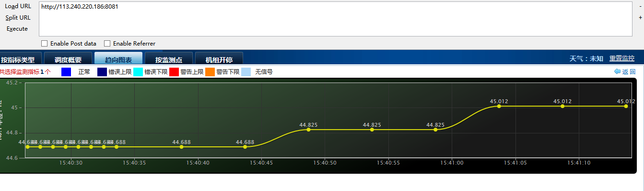
Task: Click the blue 正常 legend swatch
Action: [x=66, y=72]
